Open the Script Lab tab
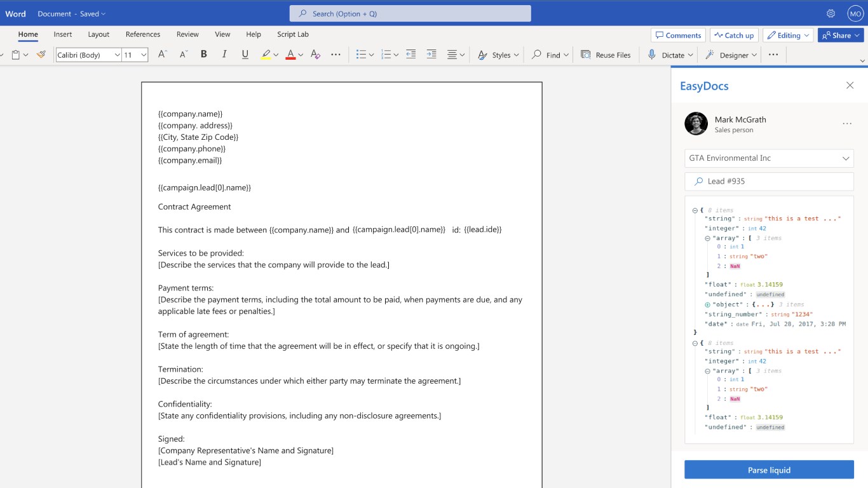 (x=293, y=34)
